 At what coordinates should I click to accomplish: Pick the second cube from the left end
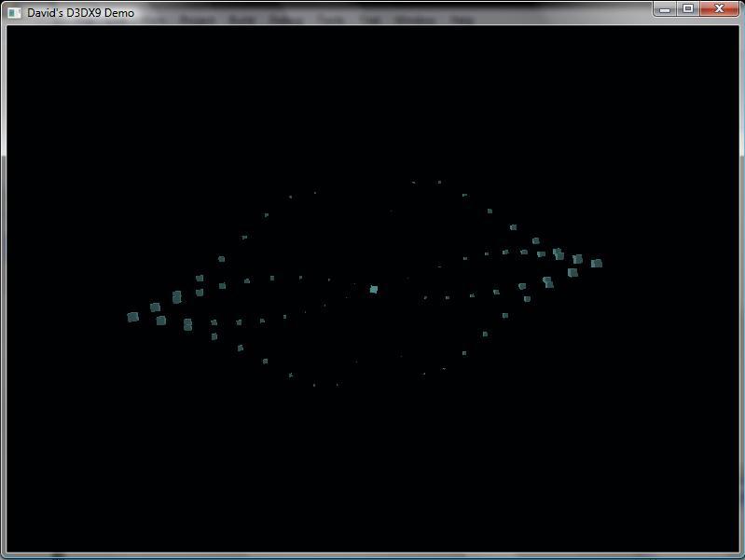[x=156, y=307]
